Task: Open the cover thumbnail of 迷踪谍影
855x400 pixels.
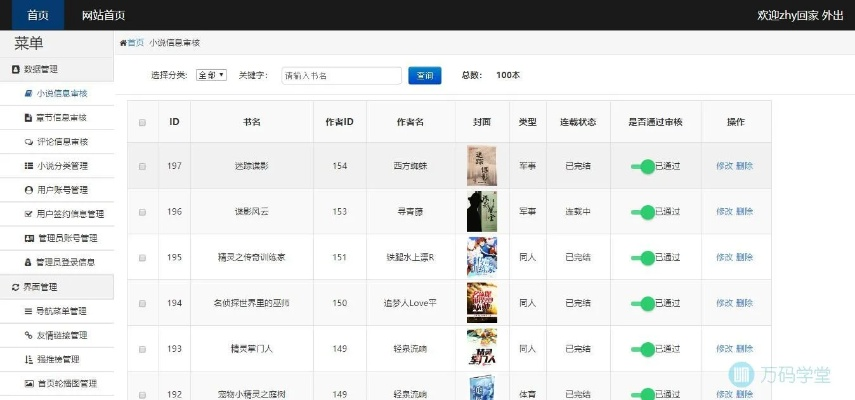Action: click(x=482, y=166)
